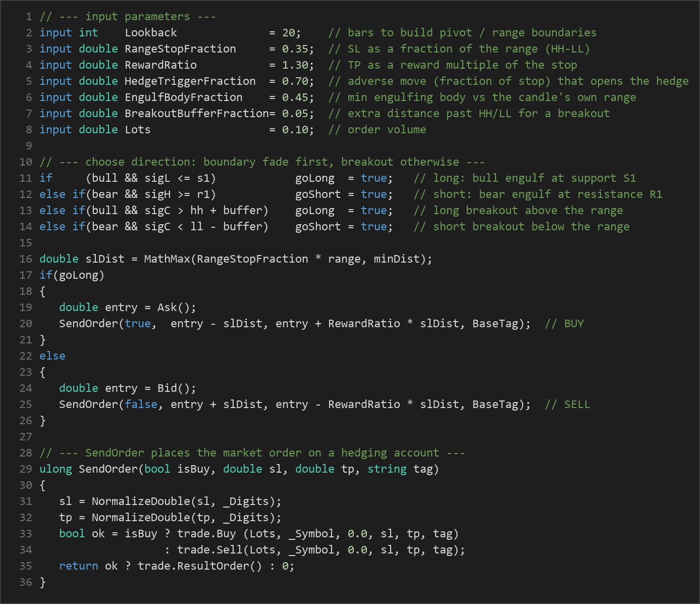Click the '// BUY' comment
Image resolution: width=700 pixels, height=604 pixels.
pyautogui.click(x=564, y=324)
